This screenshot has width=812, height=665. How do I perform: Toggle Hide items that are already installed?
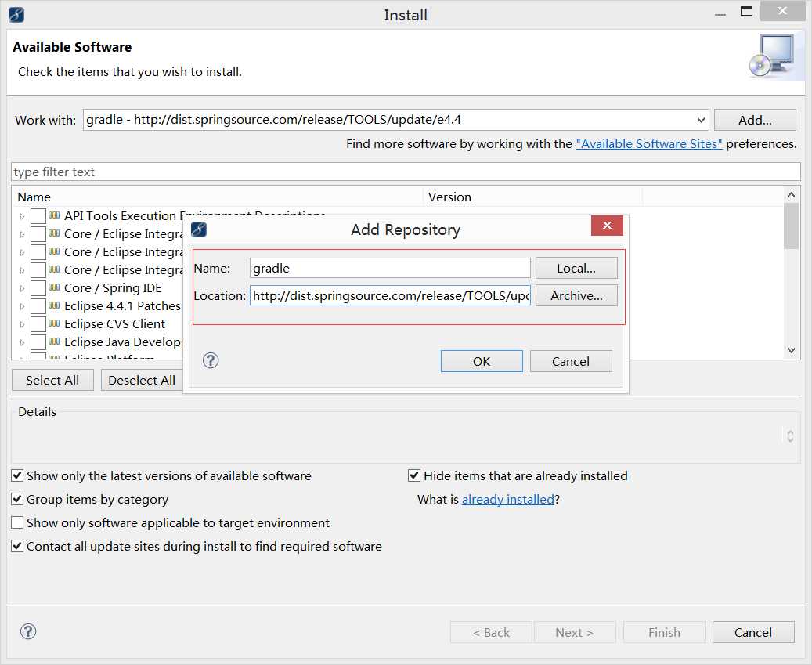(x=413, y=475)
